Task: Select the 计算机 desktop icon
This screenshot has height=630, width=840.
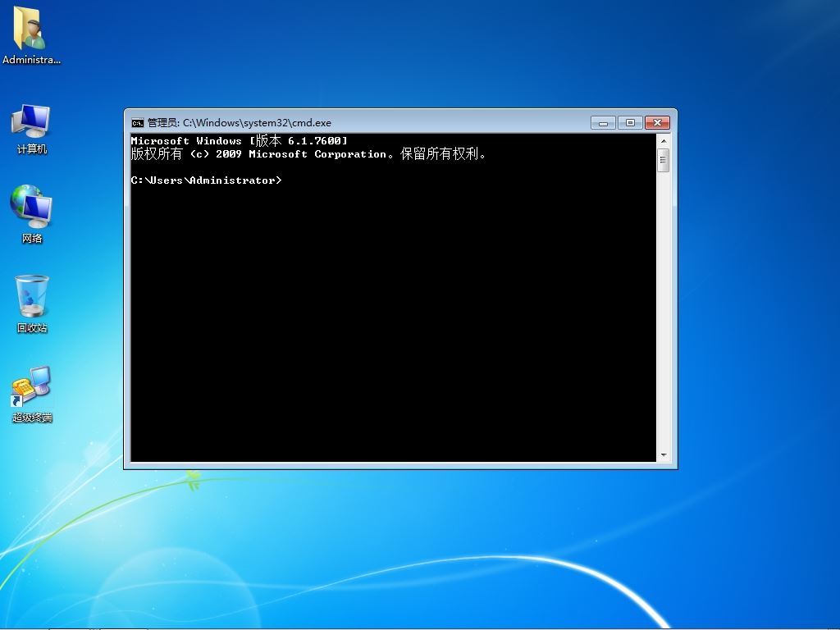Action: click(x=31, y=129)
